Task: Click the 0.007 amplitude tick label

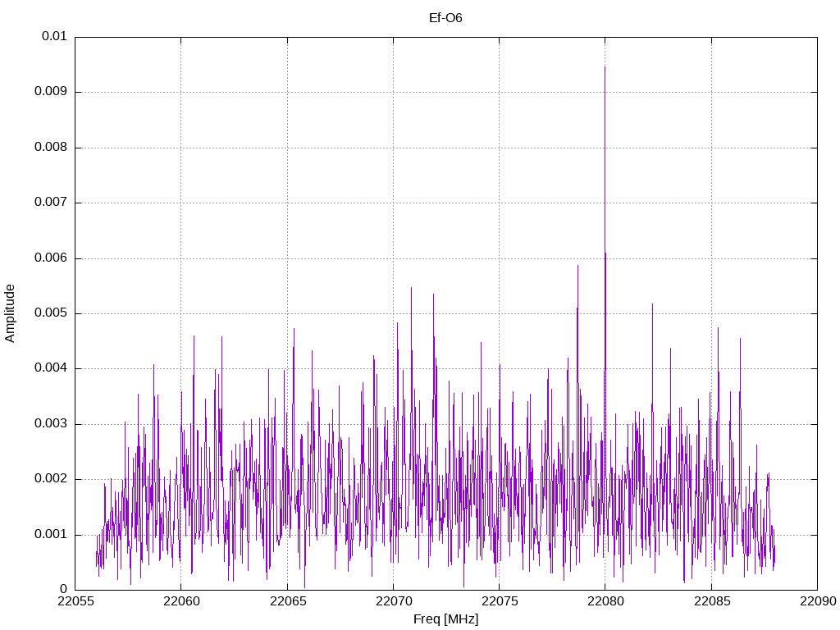Action: (51, 203)
